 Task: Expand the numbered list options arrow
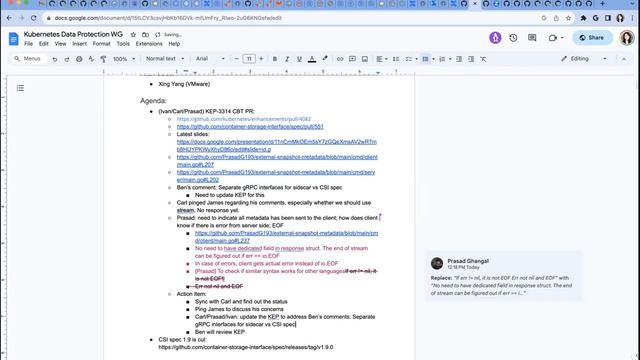(x=450, y=59)
